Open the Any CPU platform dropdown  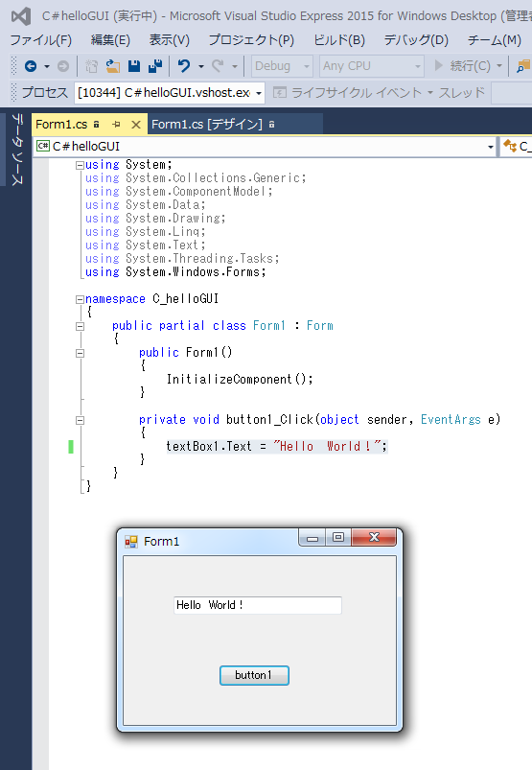pos(372,66)
